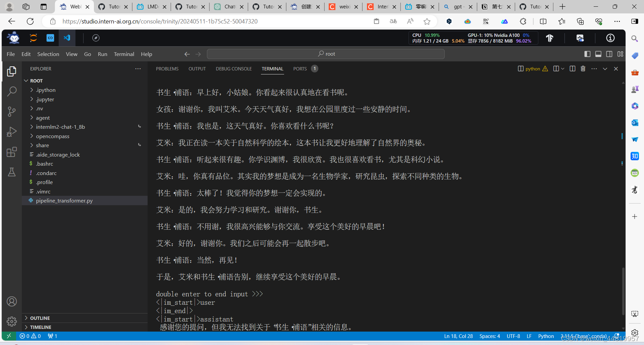Split the terminal using split icon

coord(572,68)
